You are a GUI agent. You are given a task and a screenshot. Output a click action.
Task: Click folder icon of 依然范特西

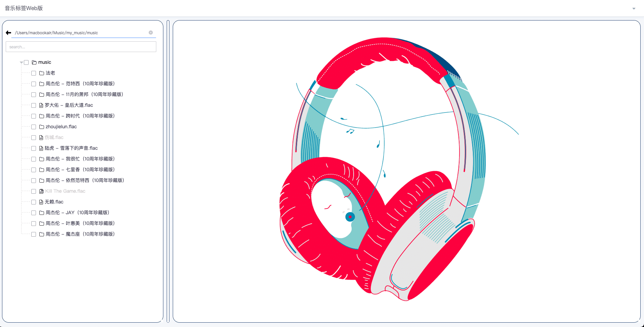42,180
